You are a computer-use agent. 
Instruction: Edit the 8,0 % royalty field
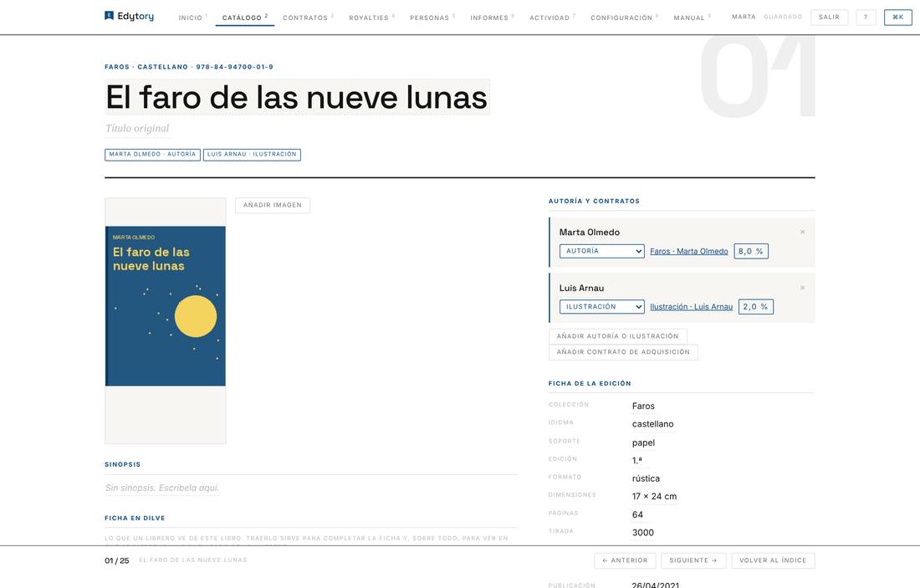point(751,251)
